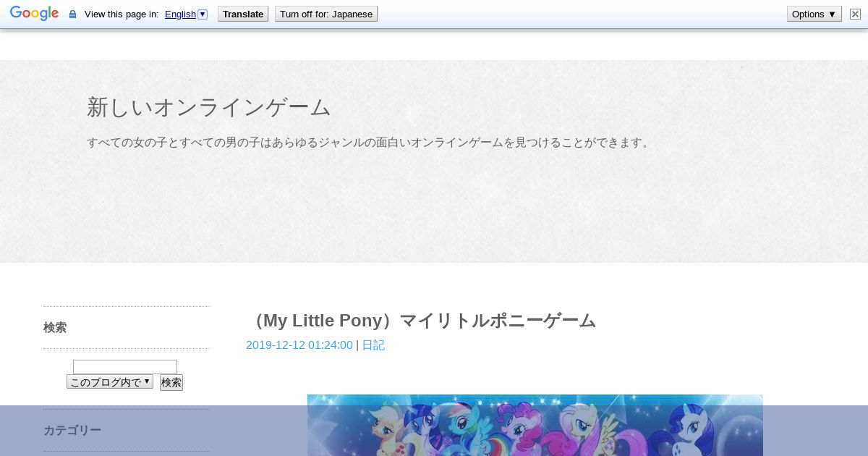Open the このブログ内で search scope dropdown

110,381
